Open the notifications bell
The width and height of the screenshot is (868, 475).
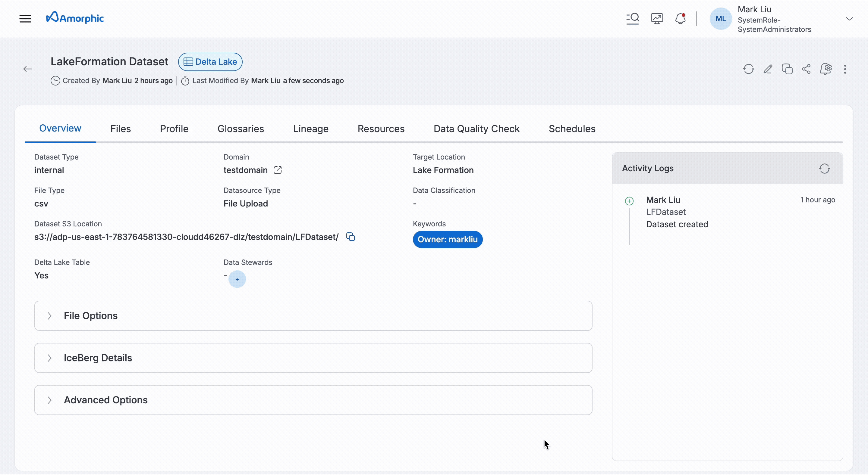[x=680, y=19]
